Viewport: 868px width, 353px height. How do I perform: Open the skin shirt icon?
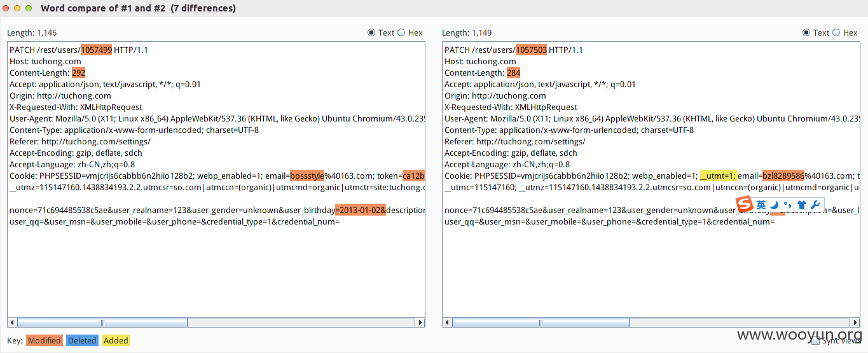tap(801, 205)
